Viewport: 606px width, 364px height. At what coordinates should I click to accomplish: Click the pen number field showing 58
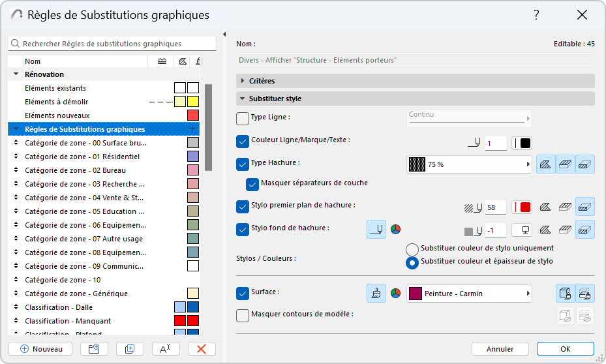click(x=496, y=207)
